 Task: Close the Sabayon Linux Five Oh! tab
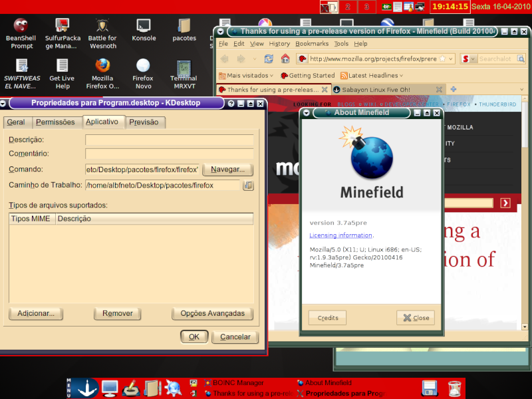[x=439, y=90]
